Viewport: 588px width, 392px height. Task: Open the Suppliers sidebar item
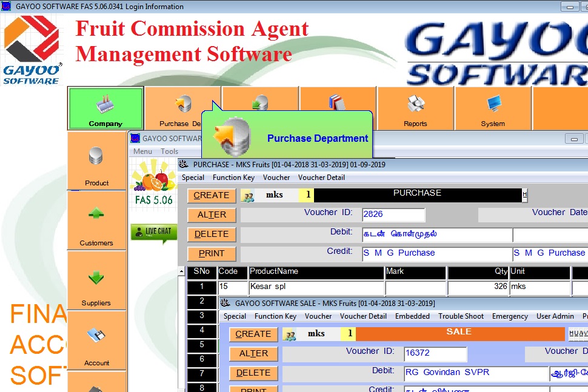pos(96,281)
